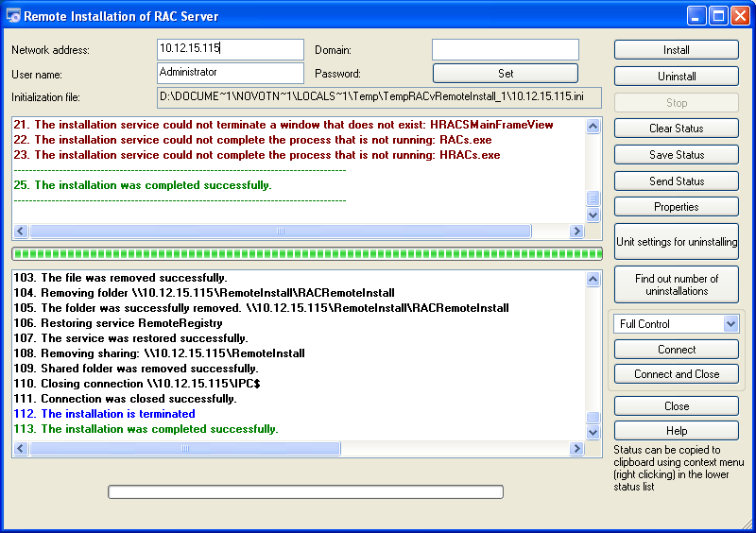Viewport: 756px width, 533px height.
Task: Select line 113 installation completed successfully
Action: pos(146,429)
